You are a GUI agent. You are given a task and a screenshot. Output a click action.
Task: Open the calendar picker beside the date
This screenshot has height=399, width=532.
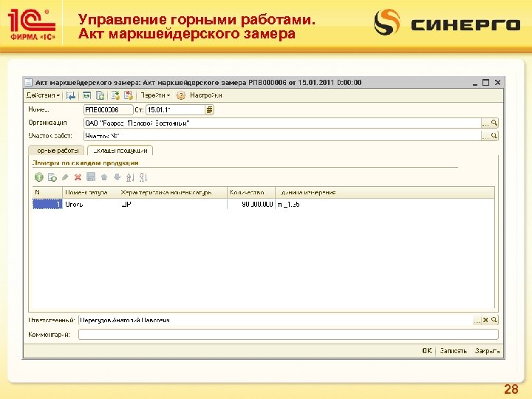click(x=210, y=110)
